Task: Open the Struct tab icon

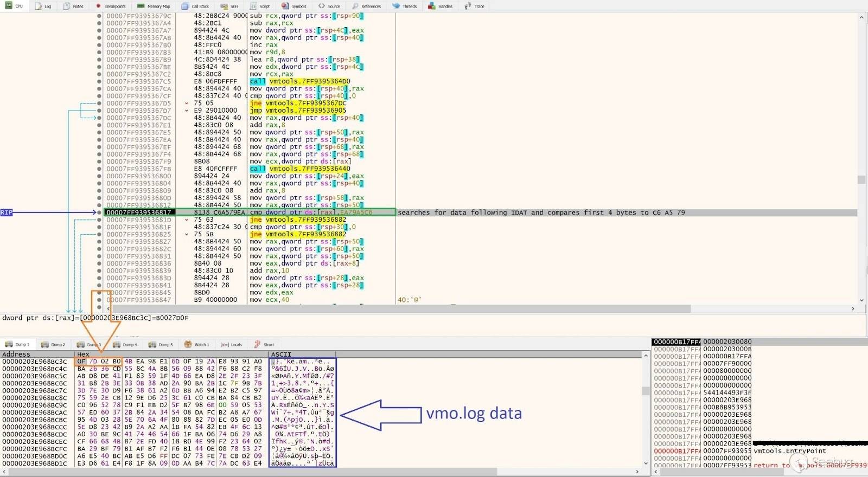Action: [257, 344]
